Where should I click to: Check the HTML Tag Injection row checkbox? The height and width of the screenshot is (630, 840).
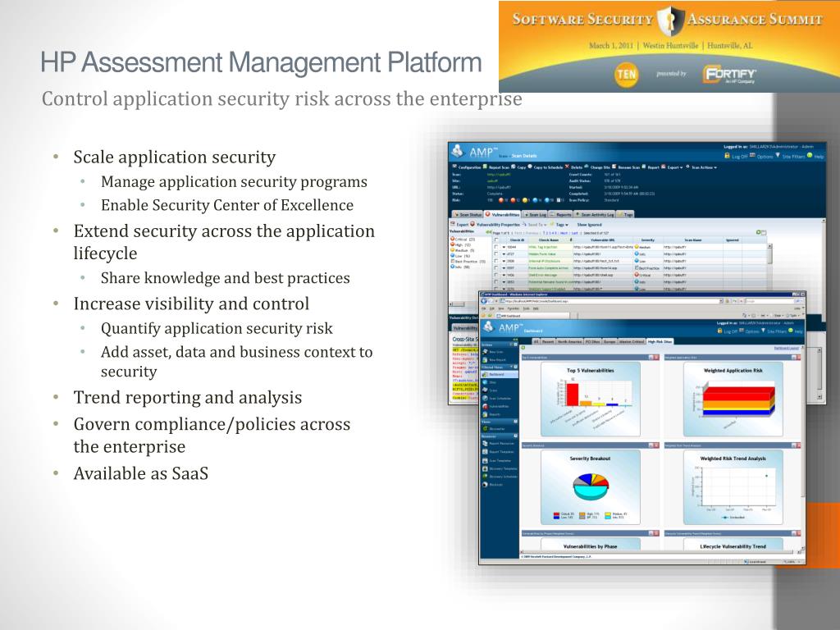[496, 247]
